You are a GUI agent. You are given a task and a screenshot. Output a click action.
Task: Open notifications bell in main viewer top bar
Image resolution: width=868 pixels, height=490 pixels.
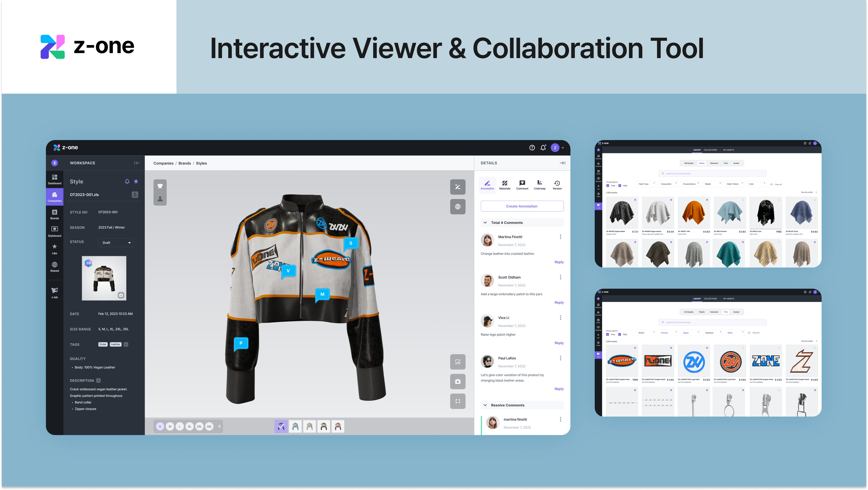coord(543,147)
